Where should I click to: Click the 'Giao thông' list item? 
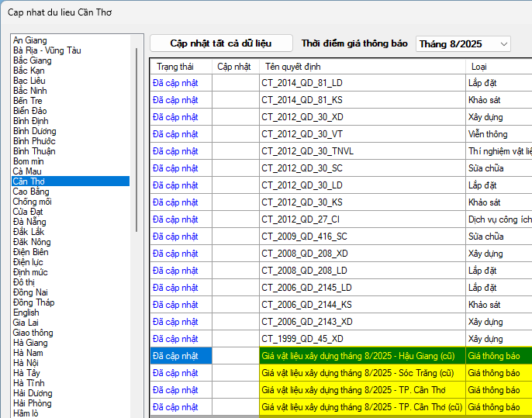33,333
